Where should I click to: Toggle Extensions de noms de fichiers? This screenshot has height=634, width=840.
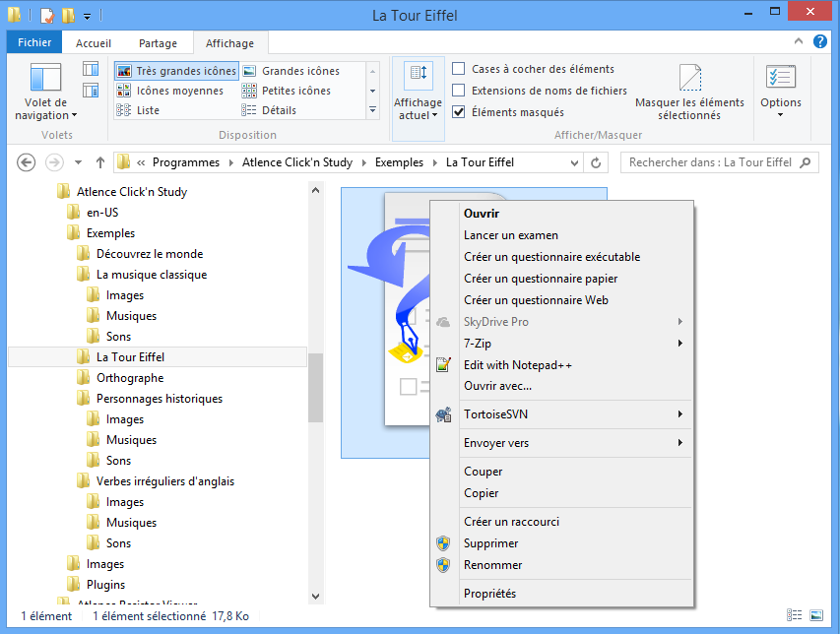coord(459,90)
